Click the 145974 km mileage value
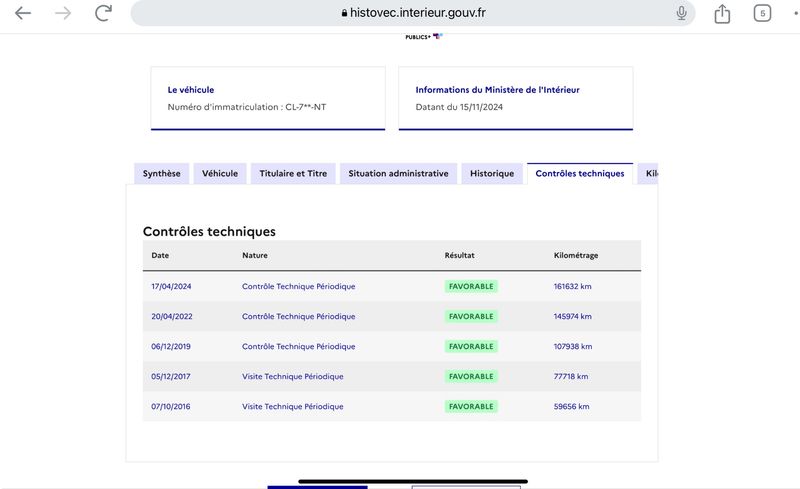The height and width of the screenshot is (489, 800). coord(572,316)
